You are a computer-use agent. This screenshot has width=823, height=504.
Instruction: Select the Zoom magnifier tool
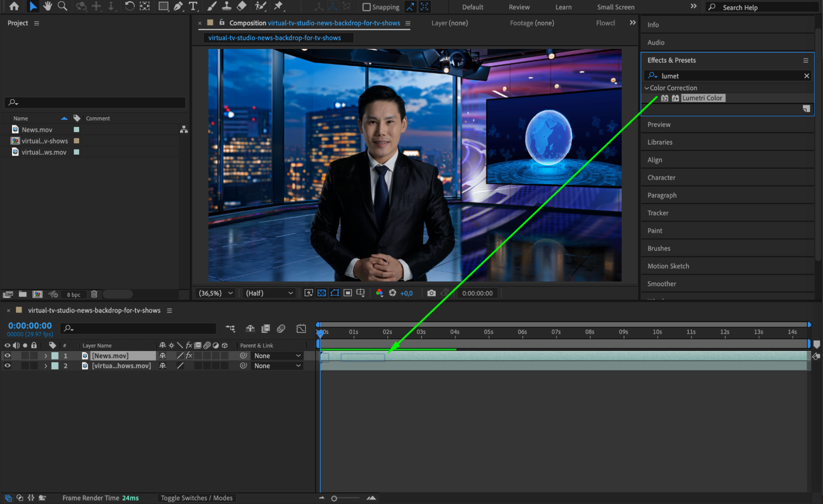click(x=62, y=6)
